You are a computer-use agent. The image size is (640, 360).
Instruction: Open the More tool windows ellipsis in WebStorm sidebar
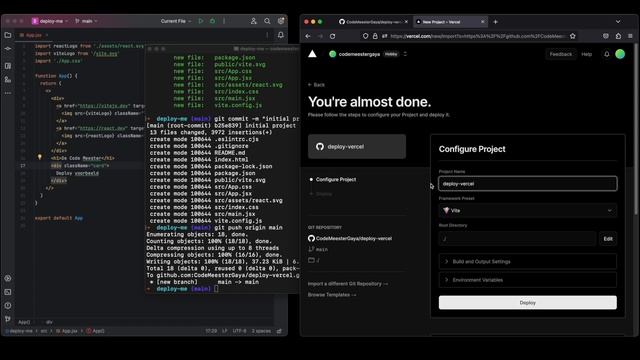[x=8, y=93]
